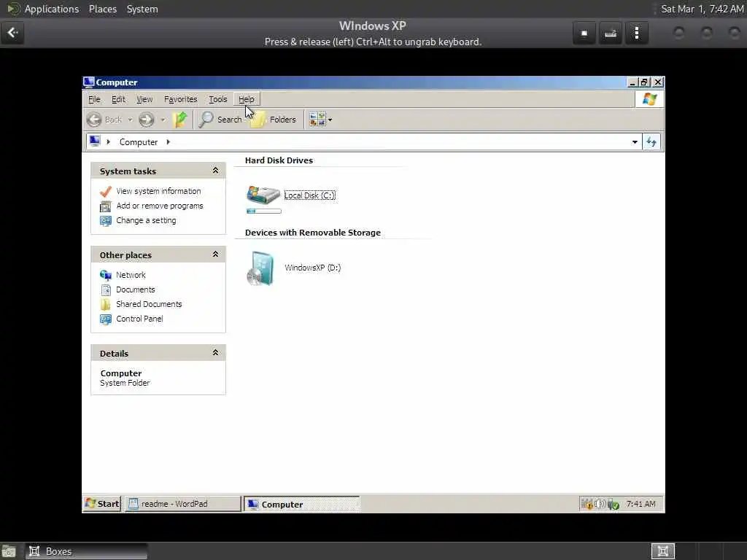The width and height of the screenshot is (747, 560).
Task: Click the Boxes keyboard shortcut icon
Action: pos(611,33)
